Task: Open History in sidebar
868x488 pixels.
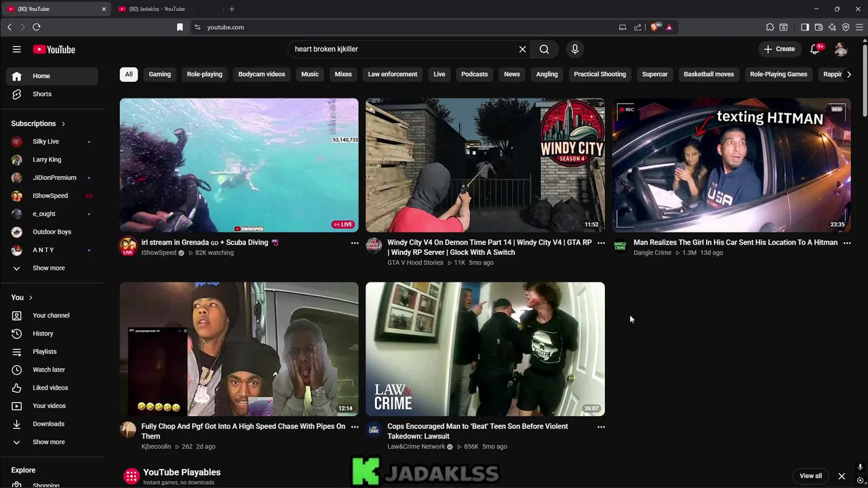Action: click(52, 333)
